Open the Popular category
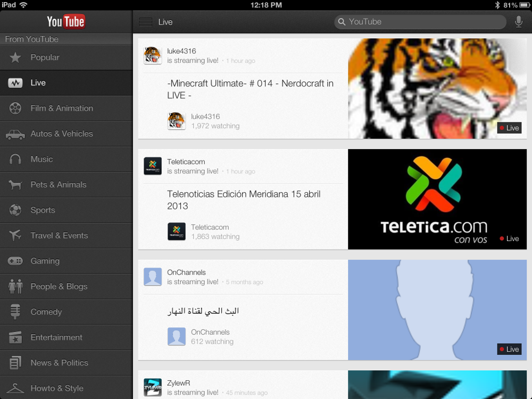The image size is (532, 399). (66, 57)
